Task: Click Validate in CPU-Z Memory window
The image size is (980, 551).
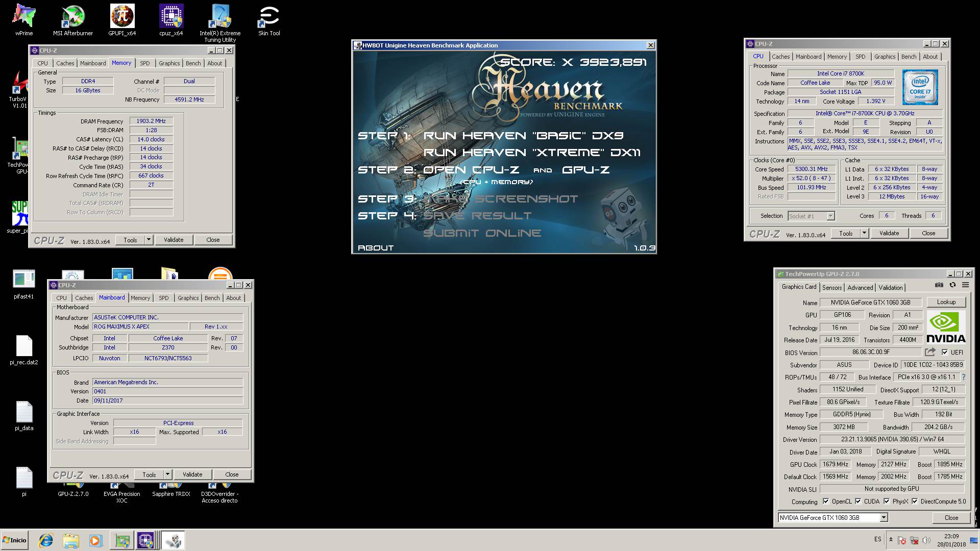Action: pos(174,240)
